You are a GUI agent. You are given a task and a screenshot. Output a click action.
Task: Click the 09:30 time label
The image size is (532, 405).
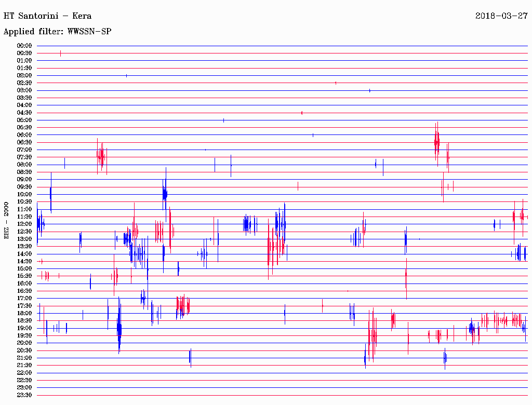point(24,187)
